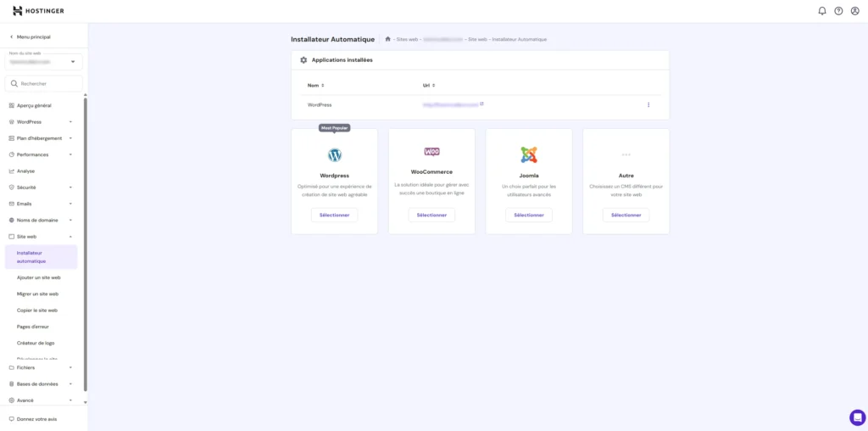The height and width of the screenshot is (431, 868).
Task: Select Installateur automatique menu item
Action: [41, 257]
